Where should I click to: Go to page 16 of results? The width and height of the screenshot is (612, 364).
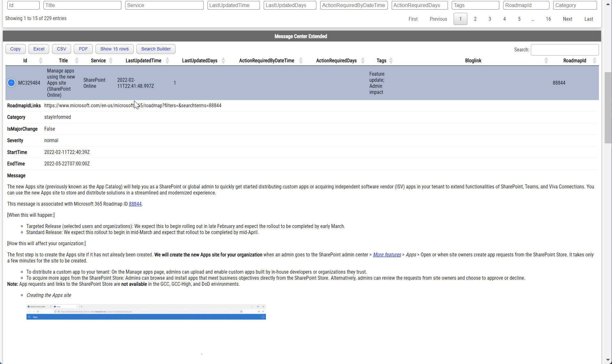click(548, 19)
